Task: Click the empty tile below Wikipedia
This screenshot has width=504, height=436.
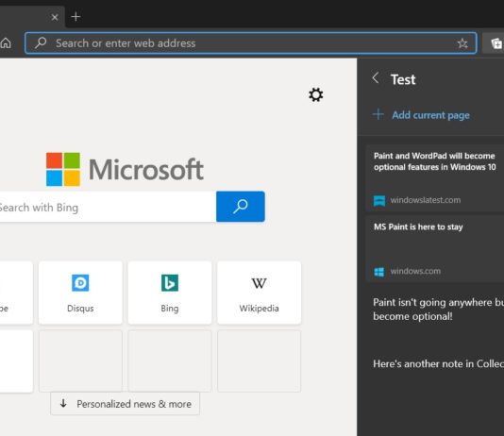Action: click(x=259, y=361)
